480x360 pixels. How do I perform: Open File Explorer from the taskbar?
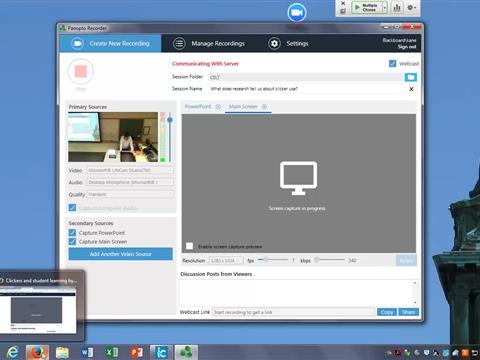(x=62, y=352)
